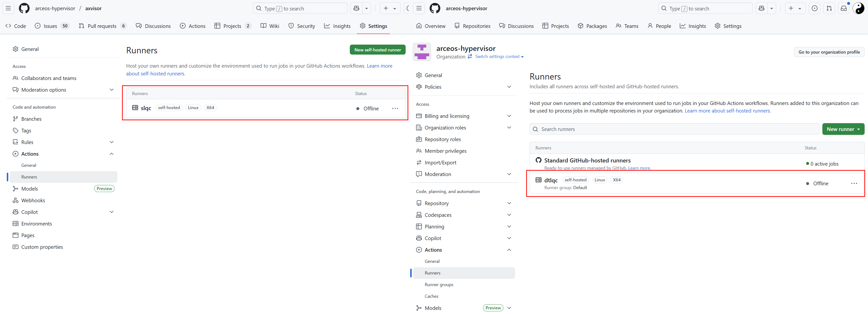Focus the Search runners input field
868x314 pixels.
point(674,129)
